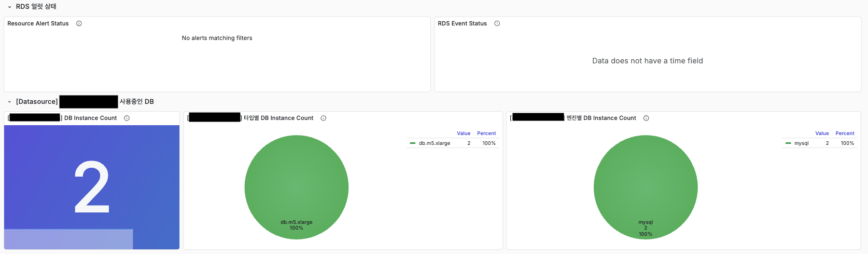
Task: Click the large number 2 in the stat panel
Action: (x=92, y=187)
